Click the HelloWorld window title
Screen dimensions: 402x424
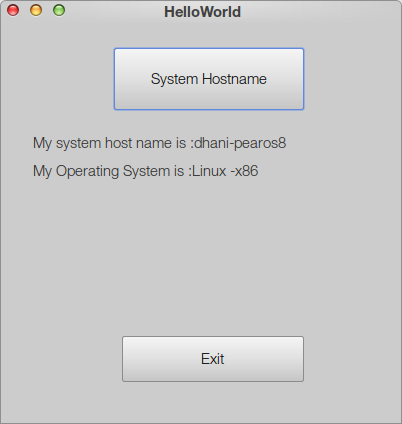[202, 12]
